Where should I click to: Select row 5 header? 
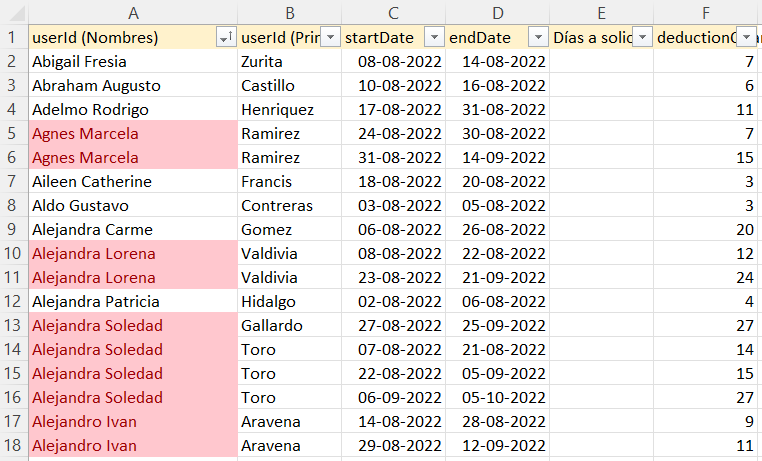pyautogui.click(x=12, y=133)
